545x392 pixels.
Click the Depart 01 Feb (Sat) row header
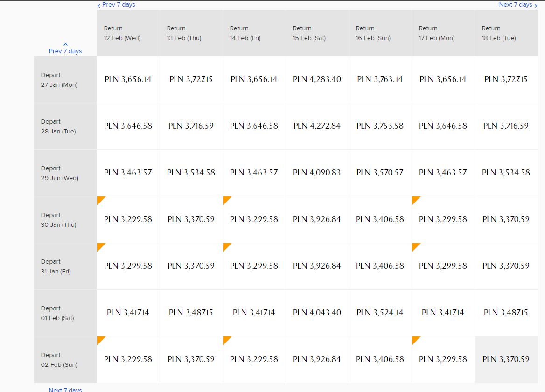point(65,313)
